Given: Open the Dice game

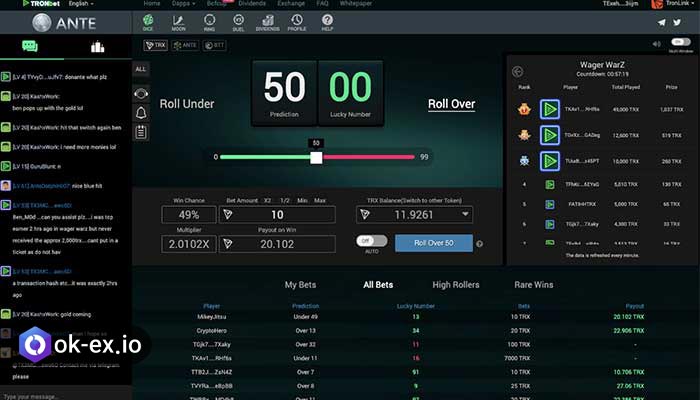Looking at the screenshot, I should (148, 22).
